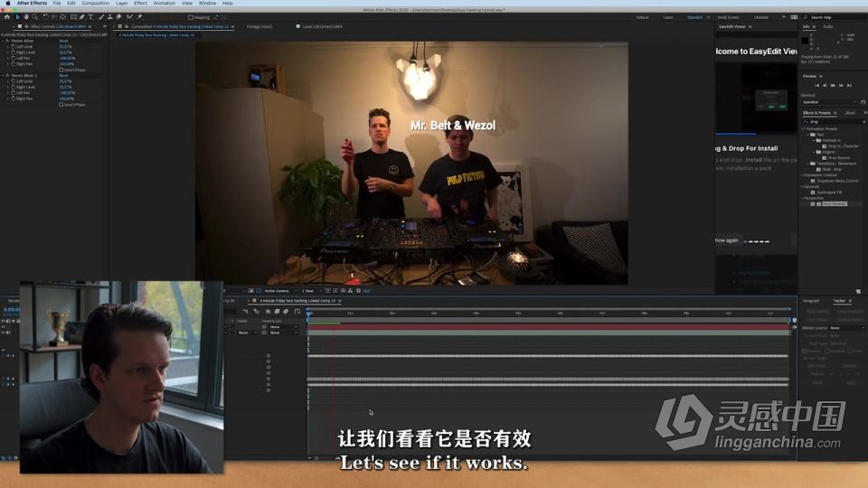Open the Window menu
The image size is (868, 488).
click(208, 4)
